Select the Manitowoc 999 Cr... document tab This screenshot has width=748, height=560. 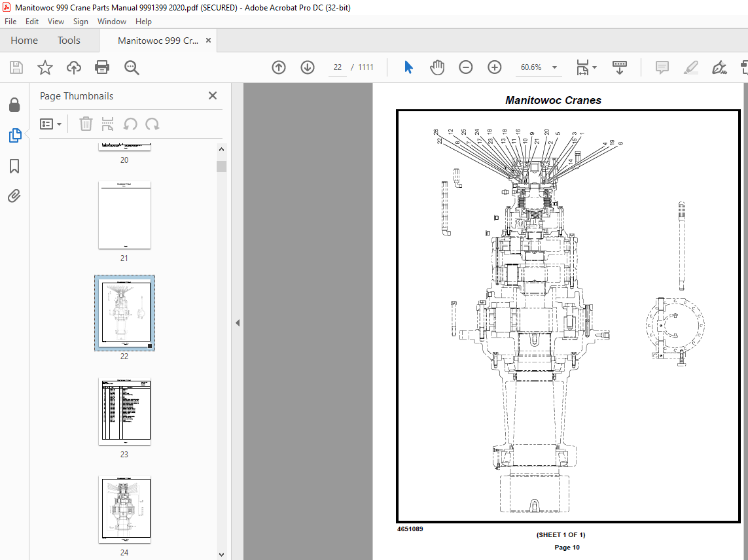click(x=158, y=41)
